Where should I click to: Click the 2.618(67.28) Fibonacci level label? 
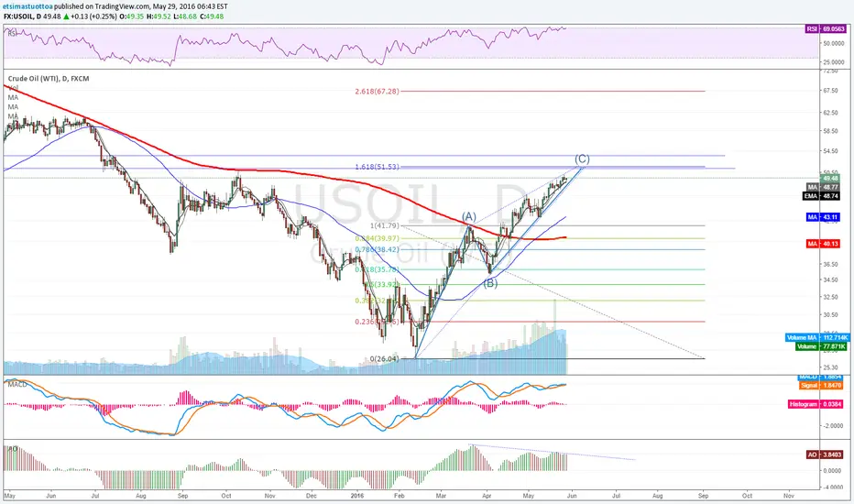[x=377, y=91]
